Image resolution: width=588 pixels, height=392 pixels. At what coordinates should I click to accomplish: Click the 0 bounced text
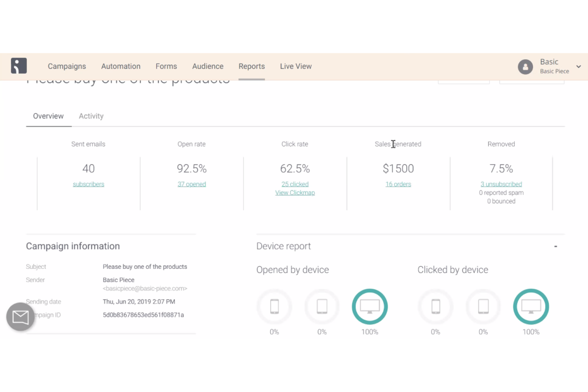(501, 201)
